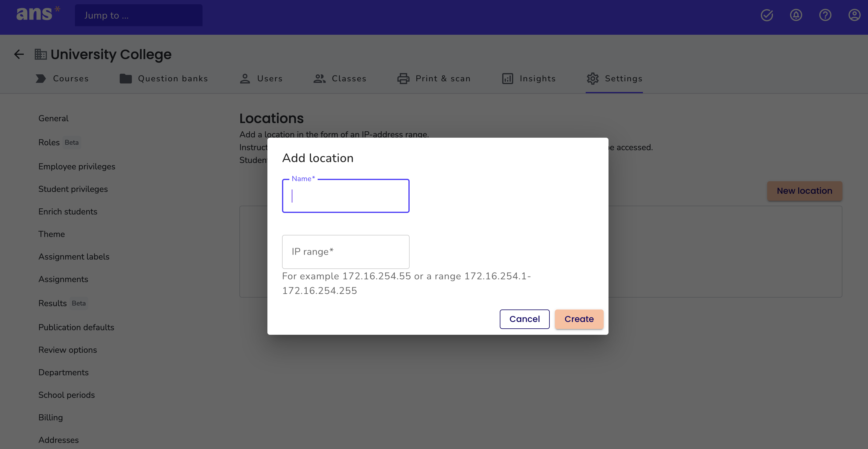
Task: Open Review options
Action: [68, 350]
